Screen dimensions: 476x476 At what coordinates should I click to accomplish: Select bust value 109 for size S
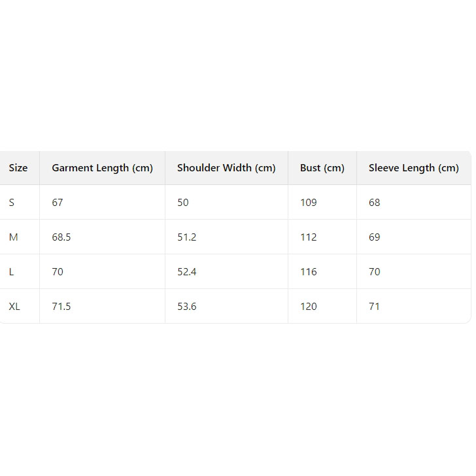point(309,203)
